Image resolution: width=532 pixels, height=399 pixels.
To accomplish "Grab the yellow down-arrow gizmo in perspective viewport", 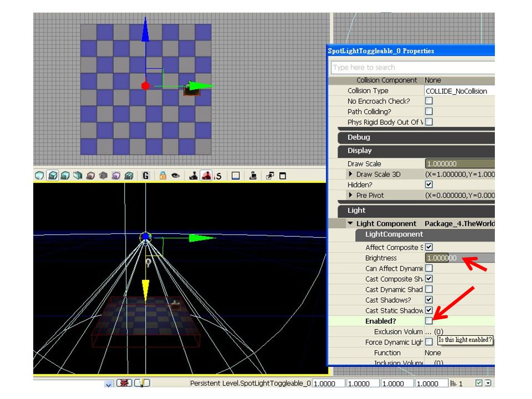I will [146, 291].
